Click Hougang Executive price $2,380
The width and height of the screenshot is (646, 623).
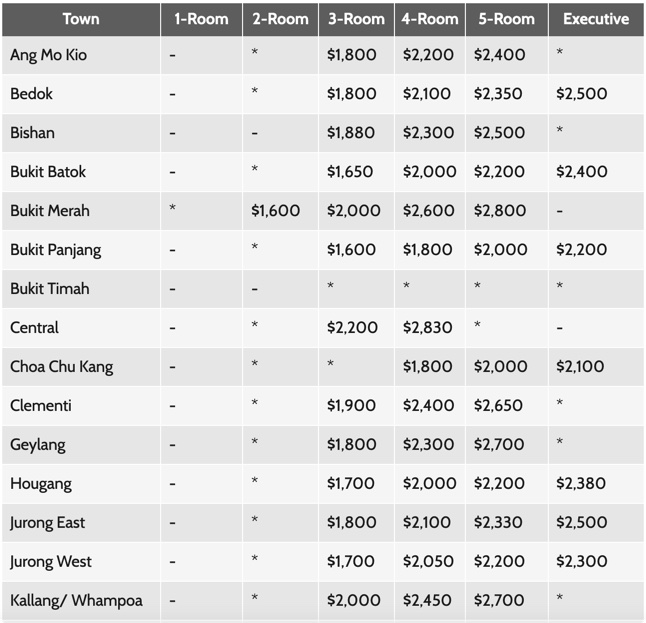tap(581, 484)
